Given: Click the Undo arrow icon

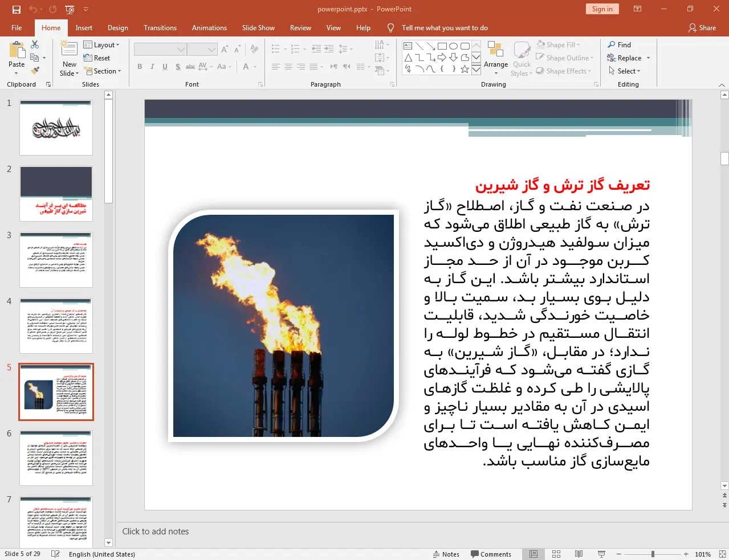Looking at the screenshot, I should coord(33,9).
